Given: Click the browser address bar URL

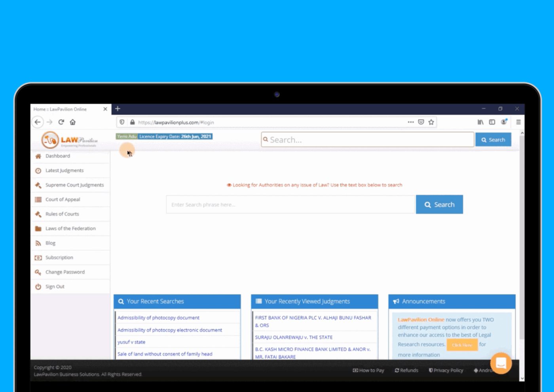Looking at the screenshot, I should (x=176, y=123).
